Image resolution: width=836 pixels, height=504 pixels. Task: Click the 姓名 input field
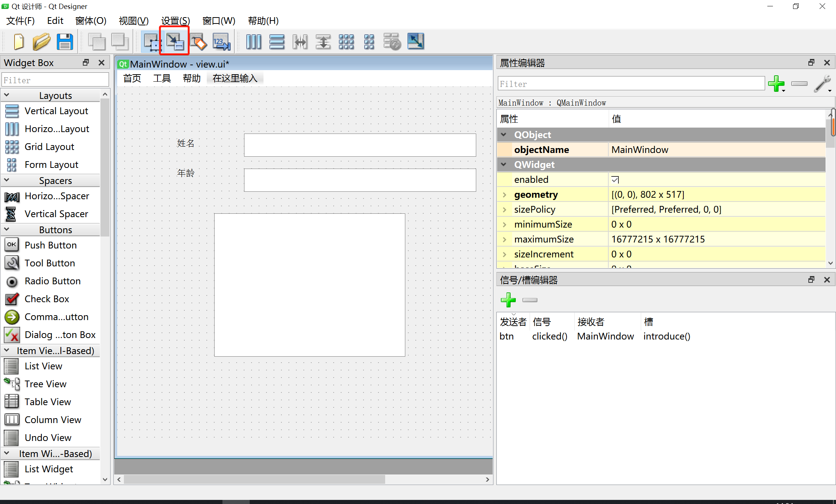361,144
